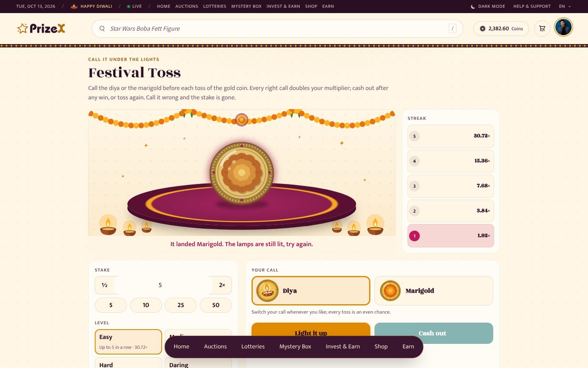
Task: Click the Happy Diwali diya icon
Action: click(x=74, y=7)
